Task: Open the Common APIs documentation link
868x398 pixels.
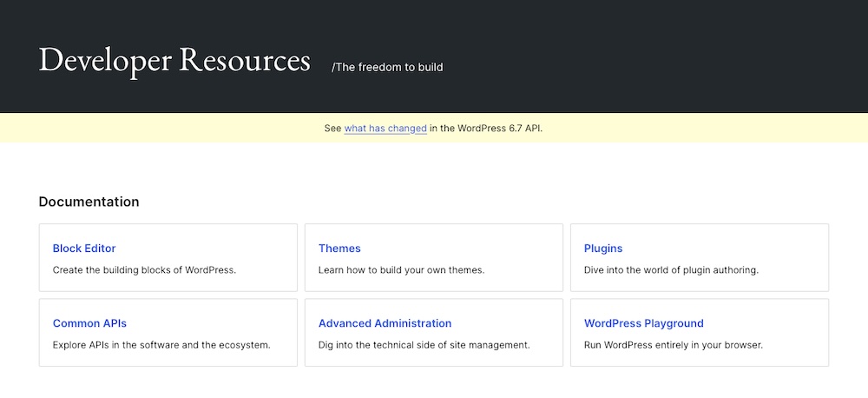Action: pyautogui.click(x=89, y=323)
